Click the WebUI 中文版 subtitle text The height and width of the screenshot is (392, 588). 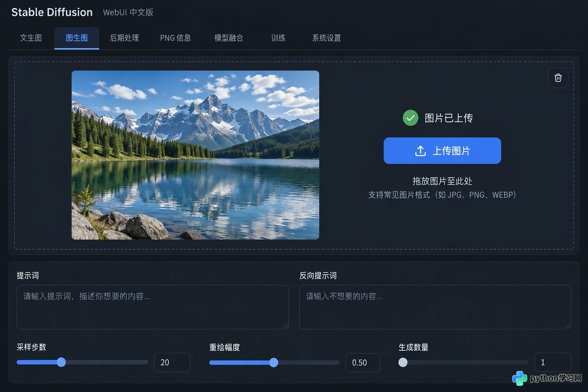click(x=128, y=12)
